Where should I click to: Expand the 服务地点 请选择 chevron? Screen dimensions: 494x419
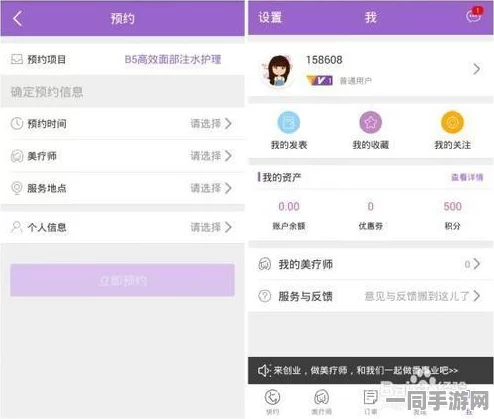(228, 188)
